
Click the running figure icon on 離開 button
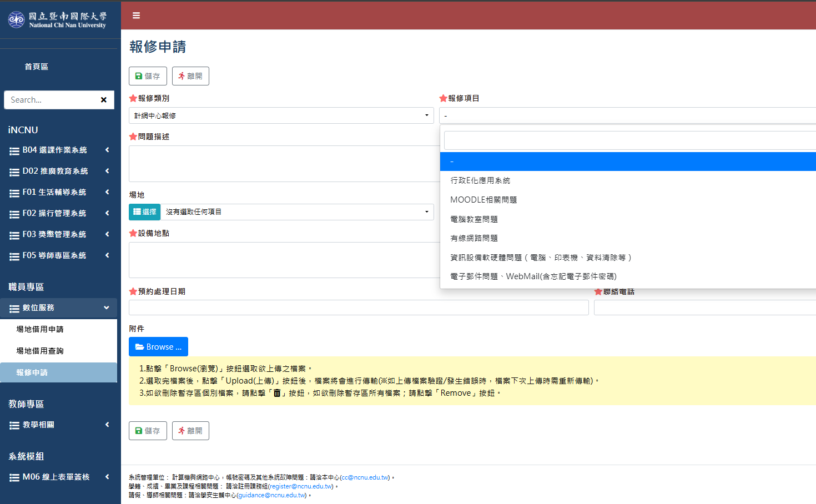pos(182,75)
